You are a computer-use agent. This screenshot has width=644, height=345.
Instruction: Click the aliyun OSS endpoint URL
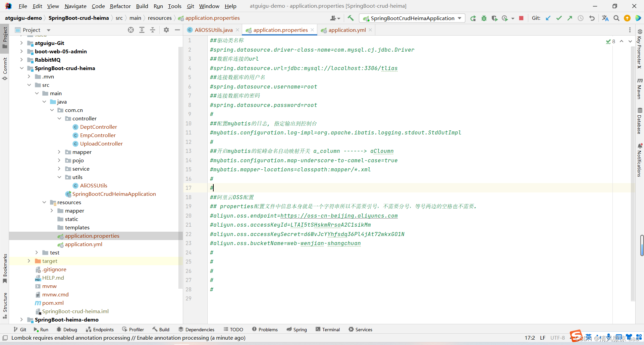point(339,216)
